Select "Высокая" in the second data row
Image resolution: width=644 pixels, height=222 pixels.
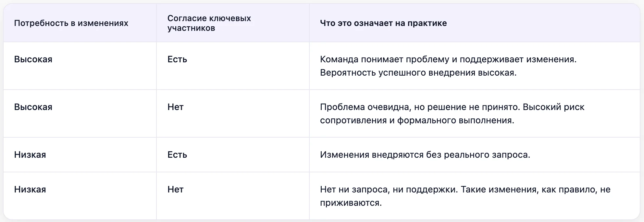pos(33,107)
